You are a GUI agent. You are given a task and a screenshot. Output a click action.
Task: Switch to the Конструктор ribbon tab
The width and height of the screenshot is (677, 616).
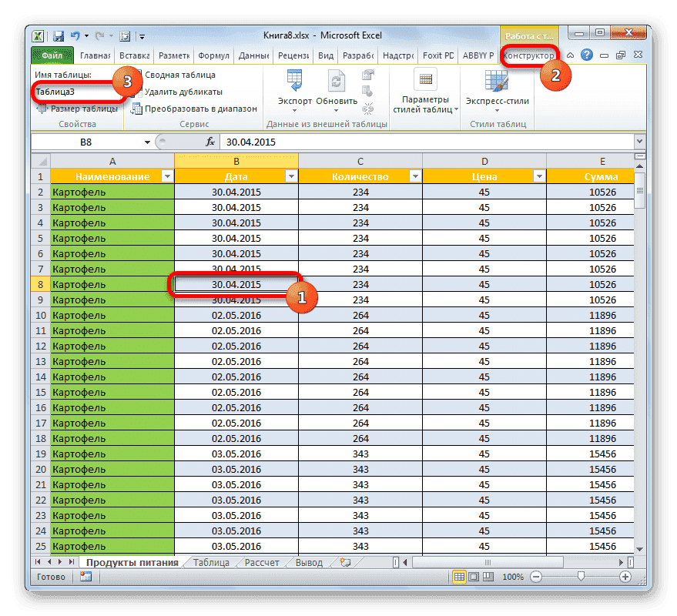click(530, 55)
